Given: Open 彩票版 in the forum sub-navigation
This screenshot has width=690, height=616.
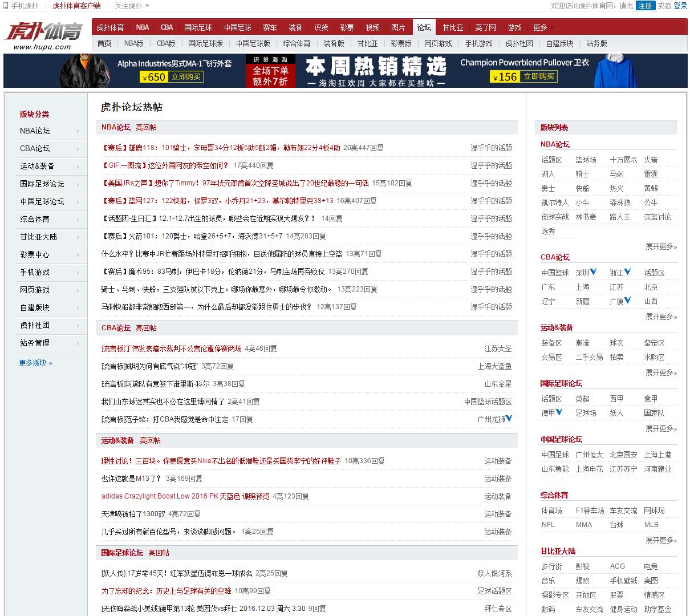Looking at the screenshot, I should pyautogui.click(x=401, y=43).
